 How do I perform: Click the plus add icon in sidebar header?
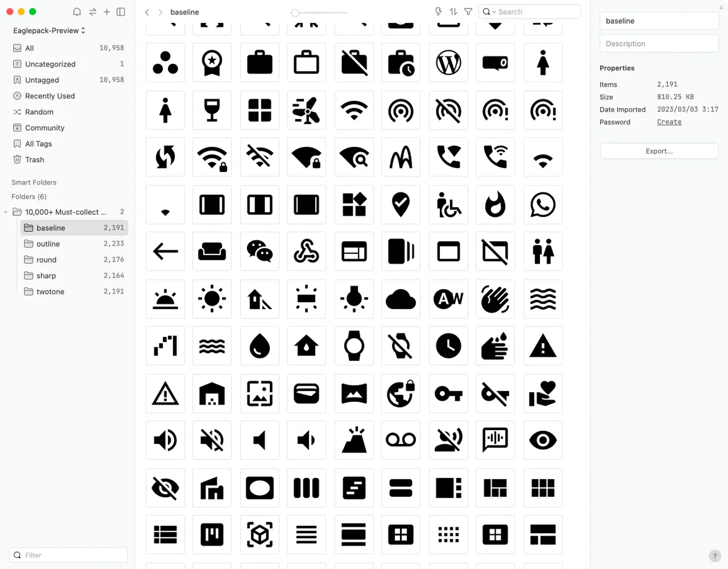(107, 12)
